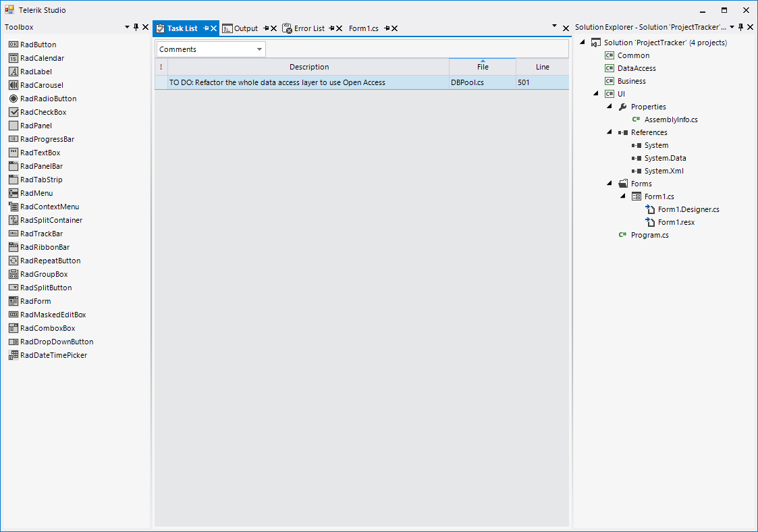Sort by the Line column header
Screen dimensions: 758x532
(543, 67)
